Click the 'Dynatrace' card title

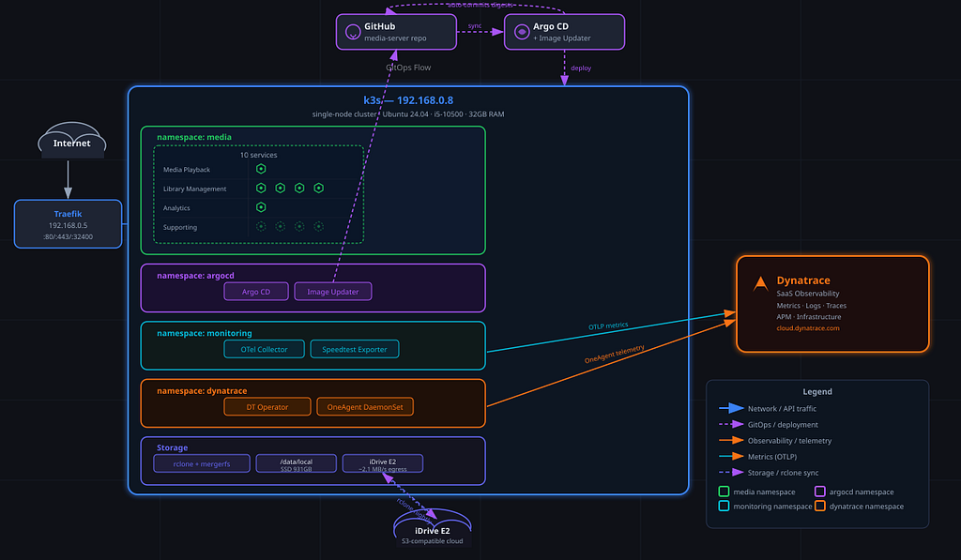point(803,280)
